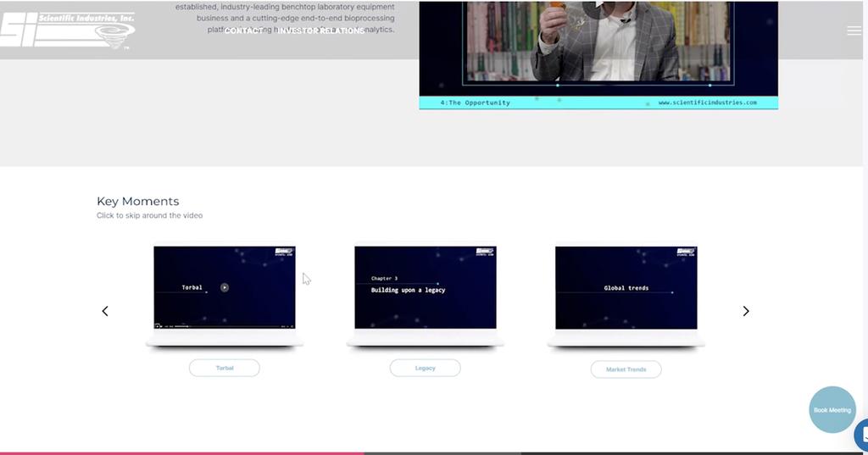Click the pink progress bar at page bottom
868x455 pixels.
pos(182,452)
